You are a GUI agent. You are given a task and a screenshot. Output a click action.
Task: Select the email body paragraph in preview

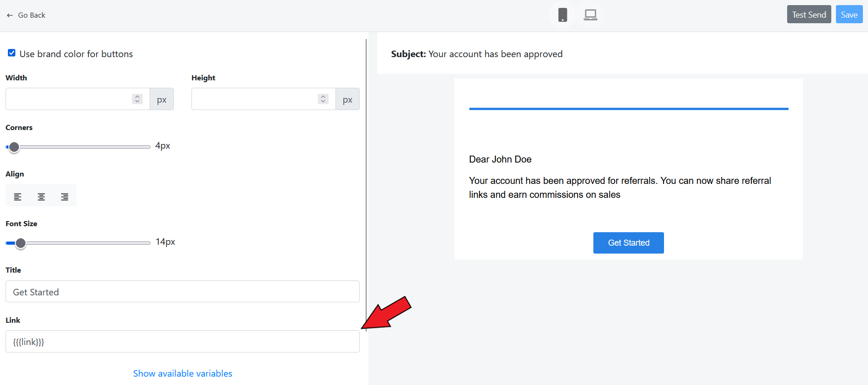(619, 188)
